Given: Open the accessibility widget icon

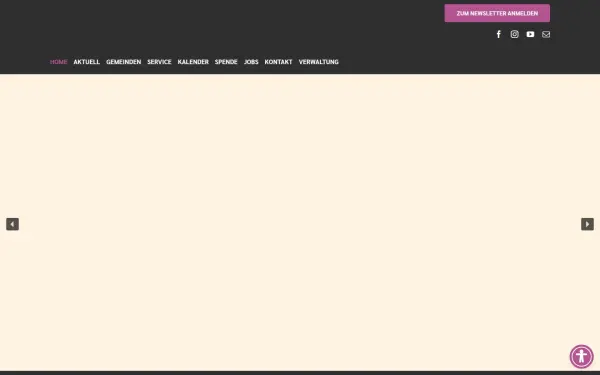Looking at the screenshot, I should [581, 356].
